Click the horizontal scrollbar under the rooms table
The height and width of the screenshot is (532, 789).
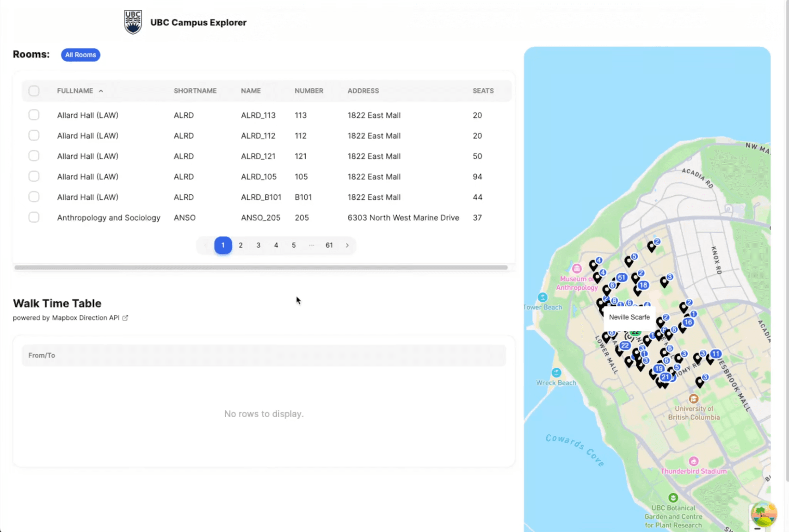tap(261, 267)
